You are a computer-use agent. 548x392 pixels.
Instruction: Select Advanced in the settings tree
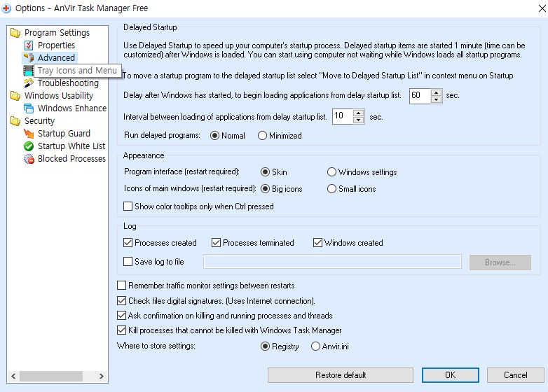tap(56, 58)
